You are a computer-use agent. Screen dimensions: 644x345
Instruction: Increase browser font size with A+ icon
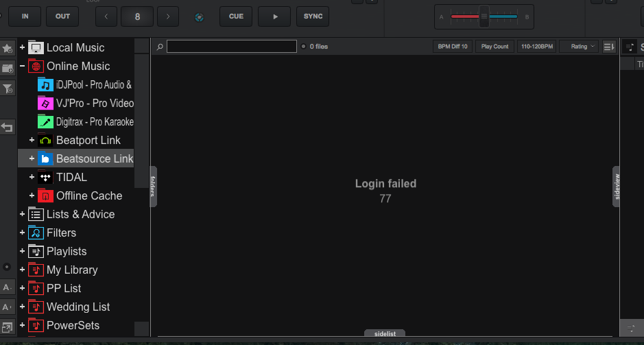point(8,307)
